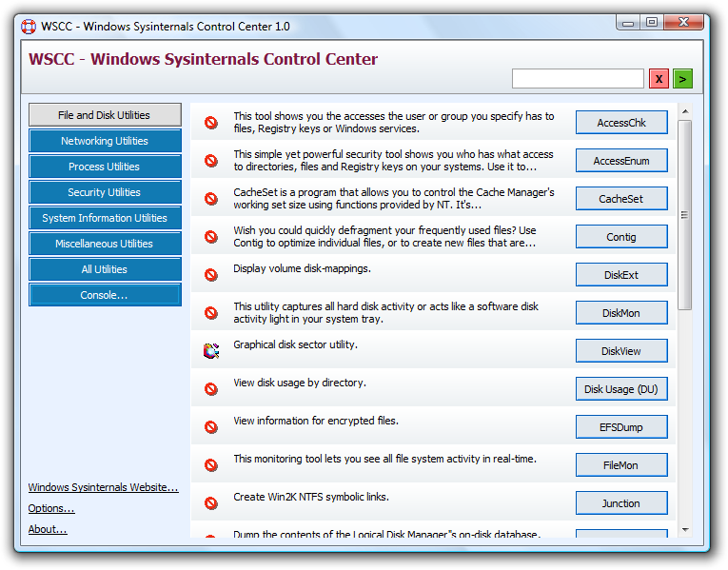This screenshot has height=570, width=728.
Task: Click the AccessChk description text
Action: pyautogui.click(x=394, y=123)
